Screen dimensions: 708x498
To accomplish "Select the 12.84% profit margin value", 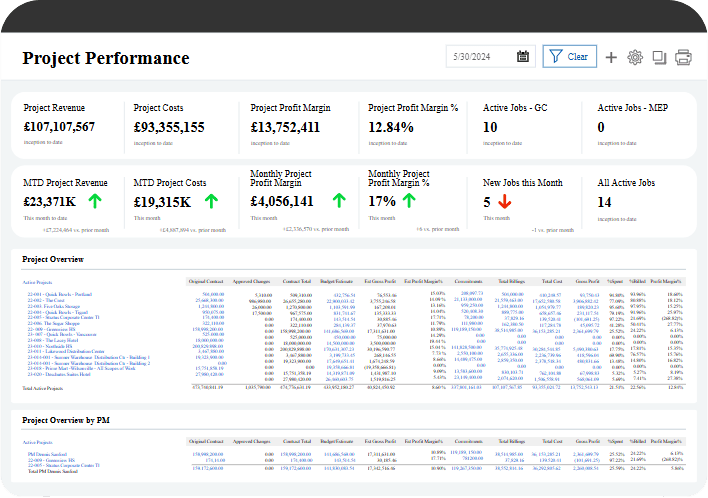I will 391,127.
